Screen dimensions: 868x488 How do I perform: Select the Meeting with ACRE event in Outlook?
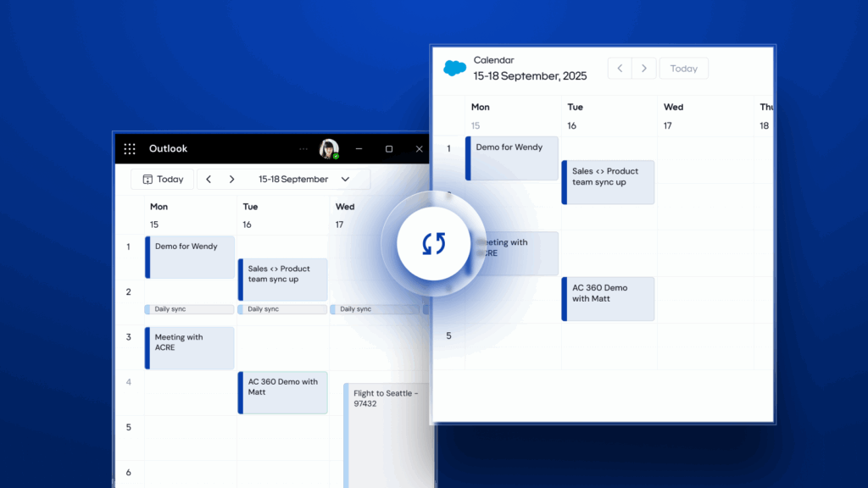(189, 347)
